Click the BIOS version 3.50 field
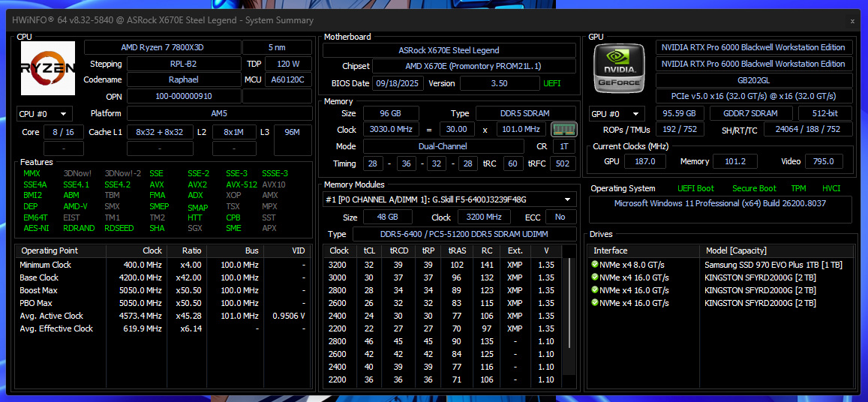 500,83
